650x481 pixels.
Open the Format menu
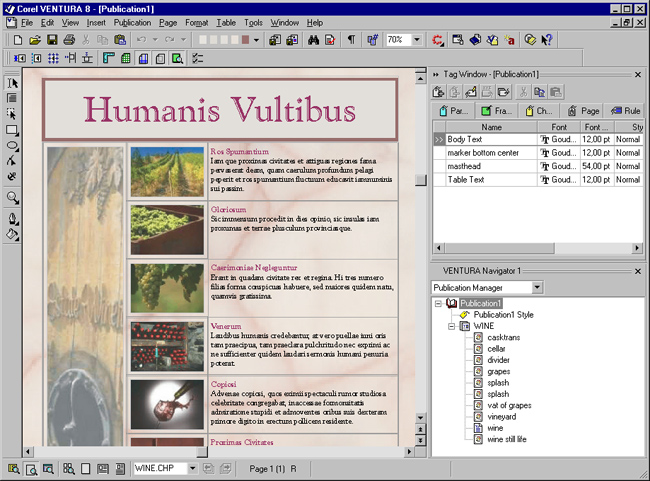point(196,22)
